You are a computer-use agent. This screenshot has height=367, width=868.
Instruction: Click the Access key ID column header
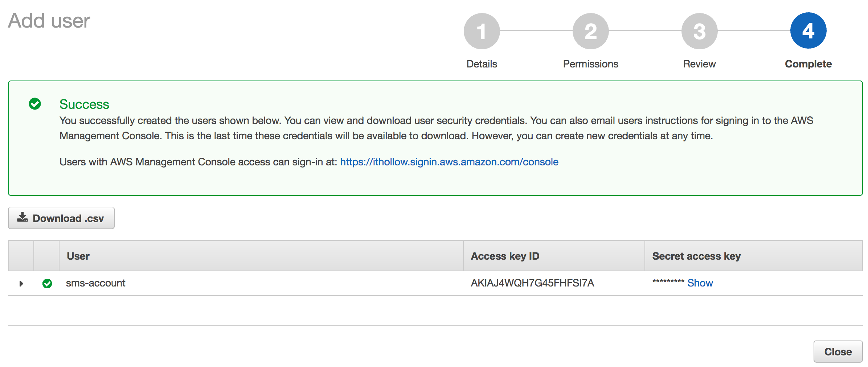coord(505,256)
